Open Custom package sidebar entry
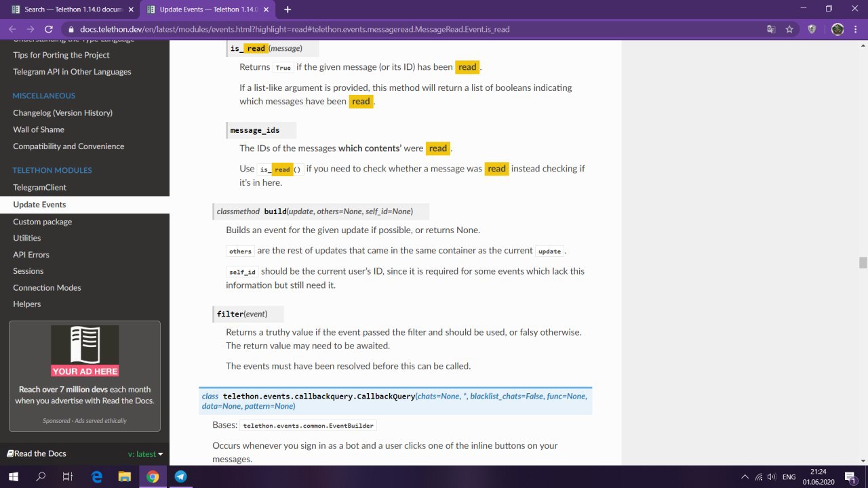Screen dimensions: 868x488 coord(42,222)
